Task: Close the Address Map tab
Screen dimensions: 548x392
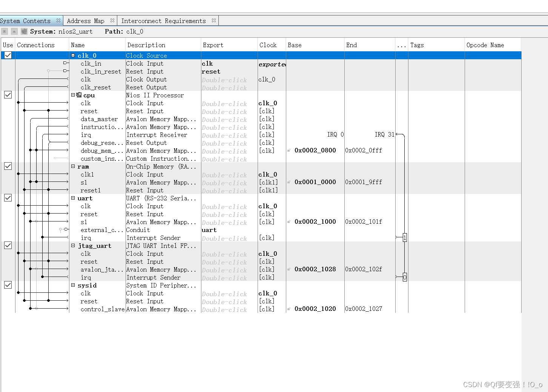Action: (112, 21)
